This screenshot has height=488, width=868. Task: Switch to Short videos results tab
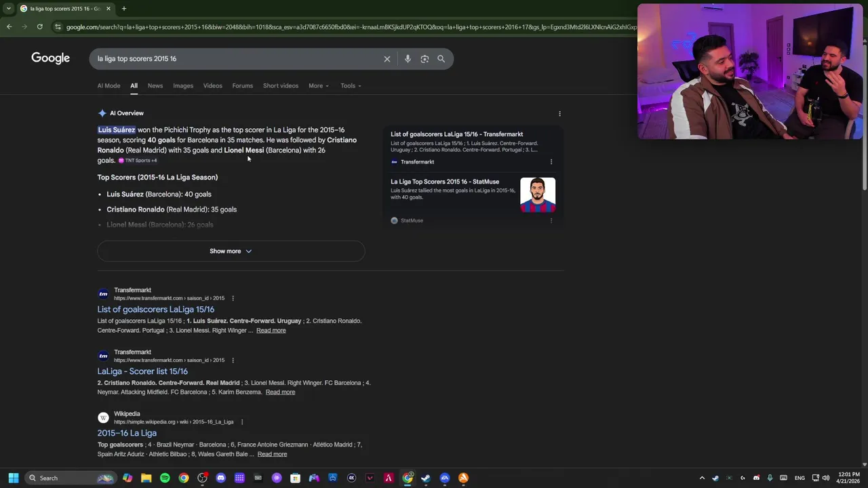click(281, 86)
